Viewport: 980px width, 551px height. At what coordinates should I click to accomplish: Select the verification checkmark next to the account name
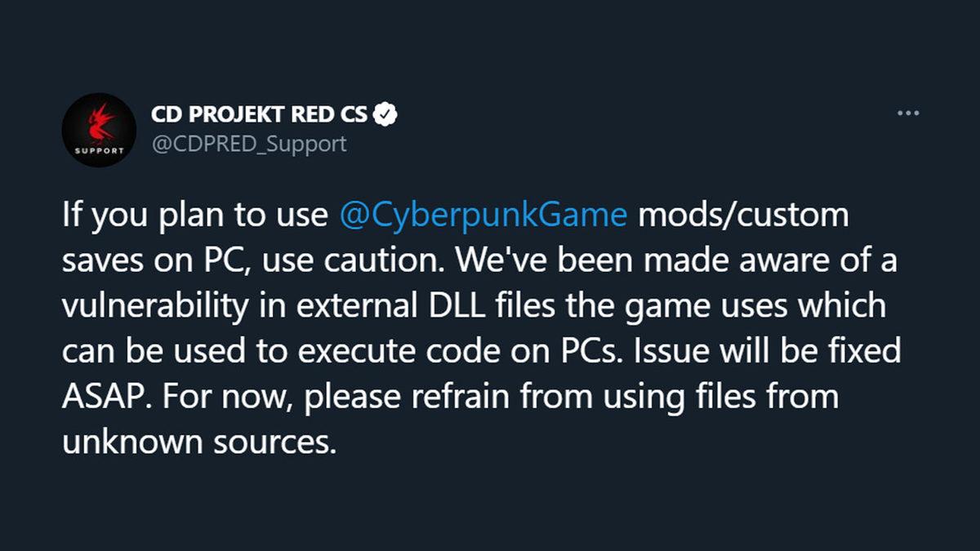click(x=385, y=114)
